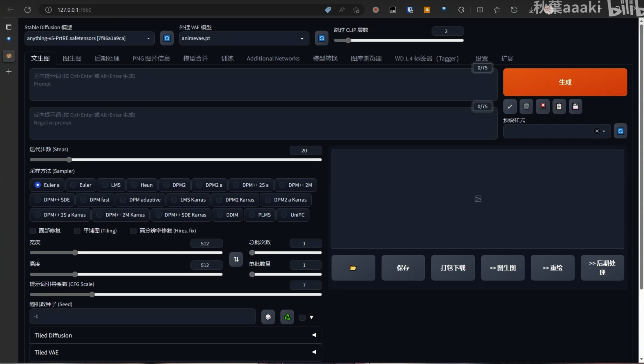
Task: Roll the dice to randomize the seed
Action: coord(268,317)
